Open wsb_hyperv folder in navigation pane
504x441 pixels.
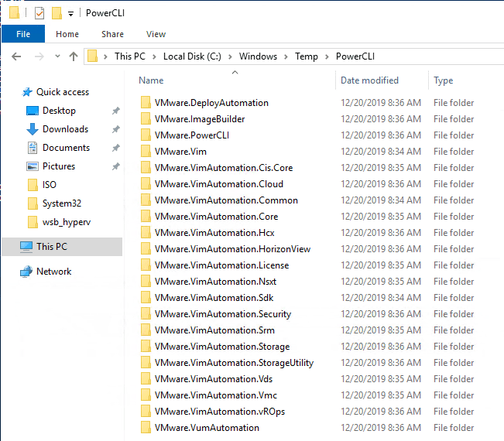(67, 222)
